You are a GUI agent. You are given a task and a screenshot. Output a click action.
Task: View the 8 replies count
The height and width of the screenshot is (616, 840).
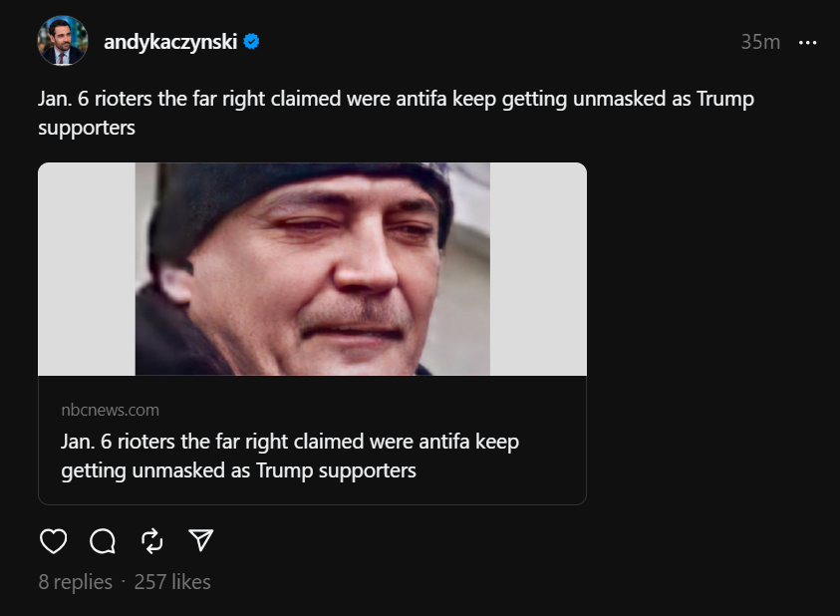[x=76, y=582]
